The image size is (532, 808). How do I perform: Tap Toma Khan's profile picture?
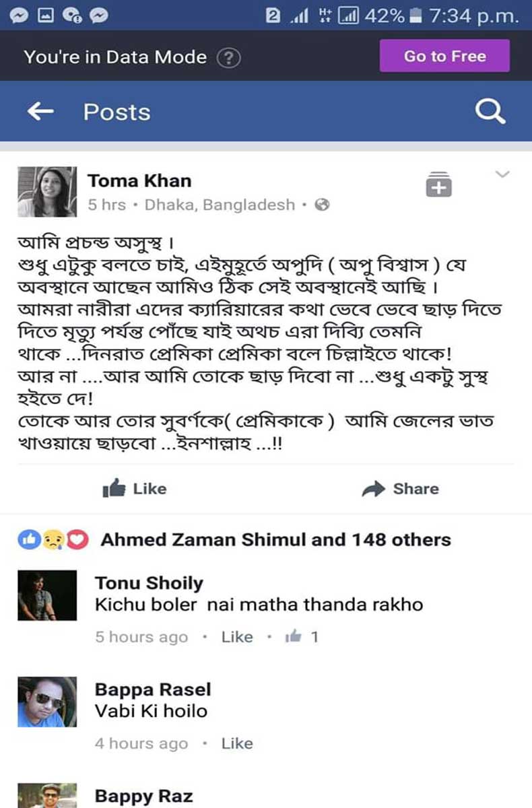click(x=46, y=192)
